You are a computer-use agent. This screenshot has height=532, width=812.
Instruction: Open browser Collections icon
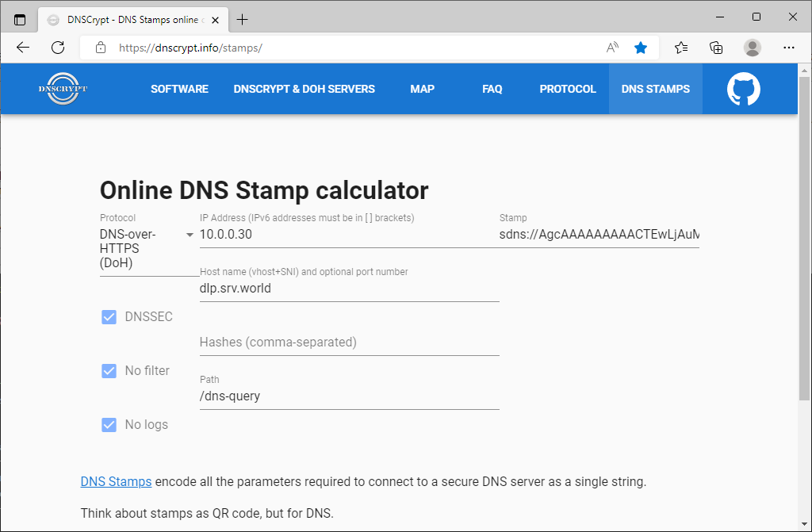716,48
